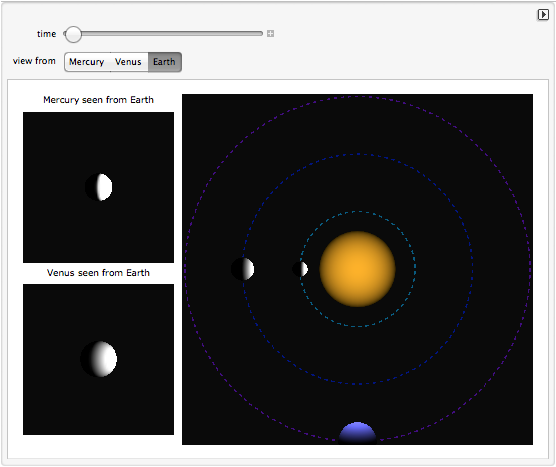Click the blue dashed Venus orbit at top
556x467 pixels.
(357, 154)
